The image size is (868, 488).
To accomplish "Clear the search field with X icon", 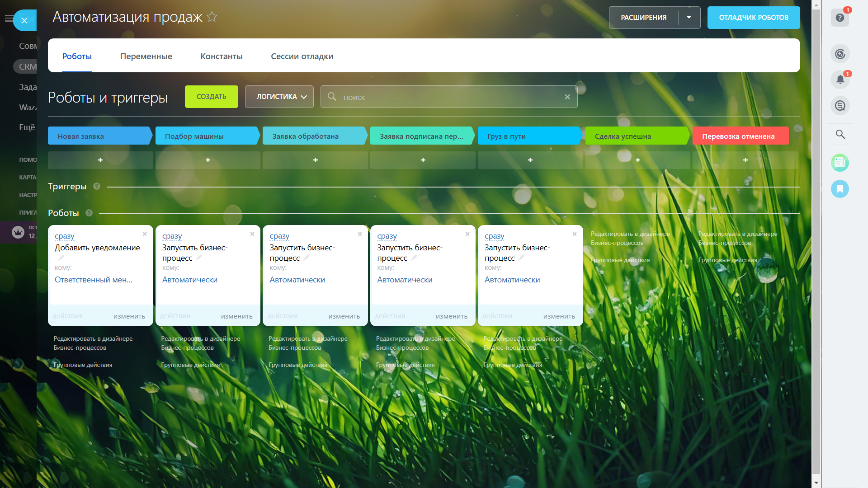I will pyautogui.click(x=567, y=97).
